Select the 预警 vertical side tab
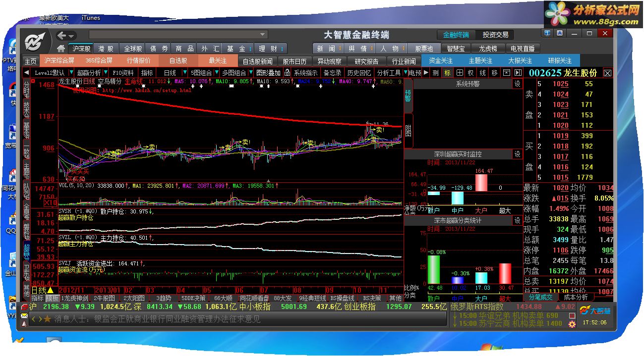The height and width of the screenshot is (356, 644). [x=408, y=95]
